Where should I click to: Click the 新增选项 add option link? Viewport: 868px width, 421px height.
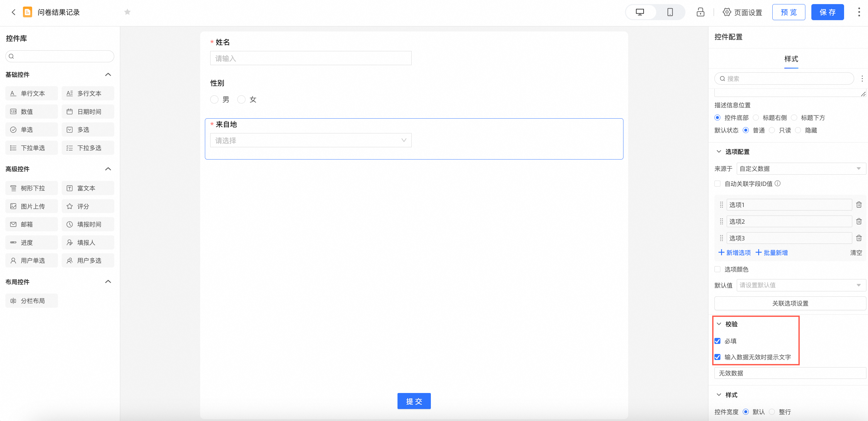(x=735, y=253)
